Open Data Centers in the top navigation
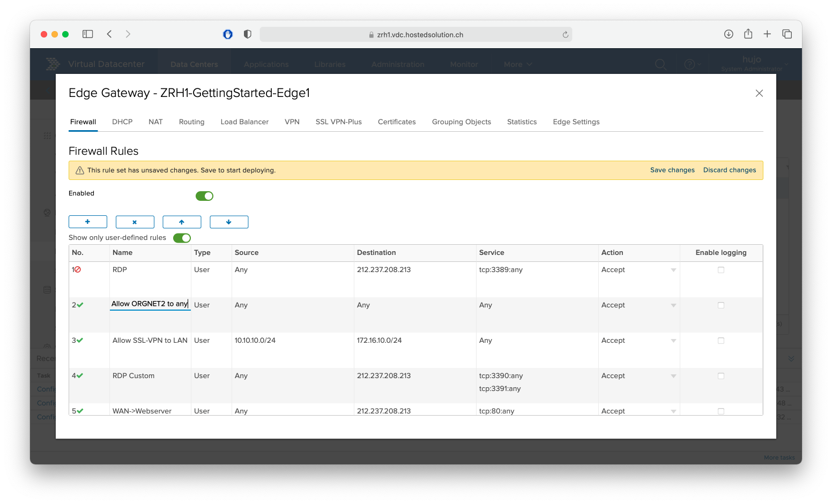Screen dimensions: 832x504 pyautogui.click(x=194, y=64)
